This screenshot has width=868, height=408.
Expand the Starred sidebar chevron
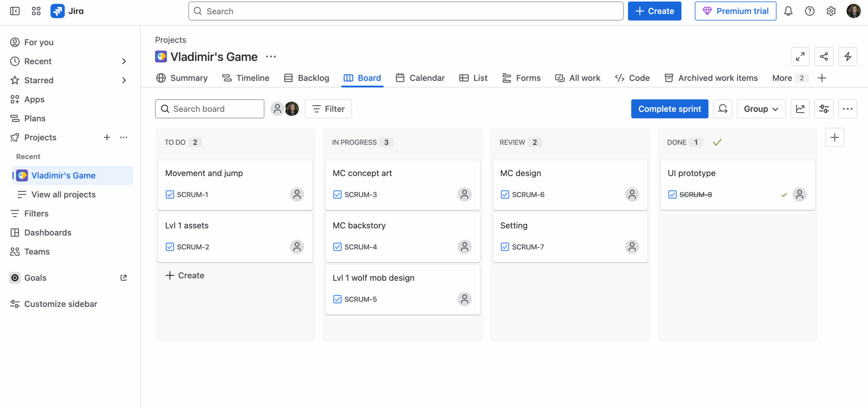tap(124, 80)
